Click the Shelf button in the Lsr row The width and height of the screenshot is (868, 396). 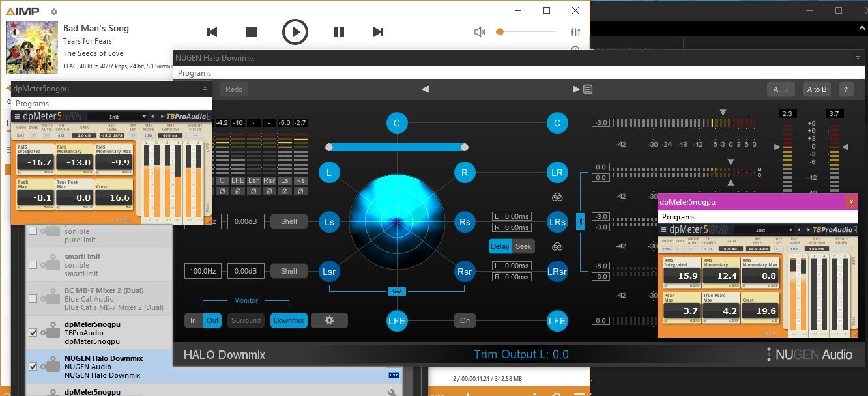click(289, 271)
